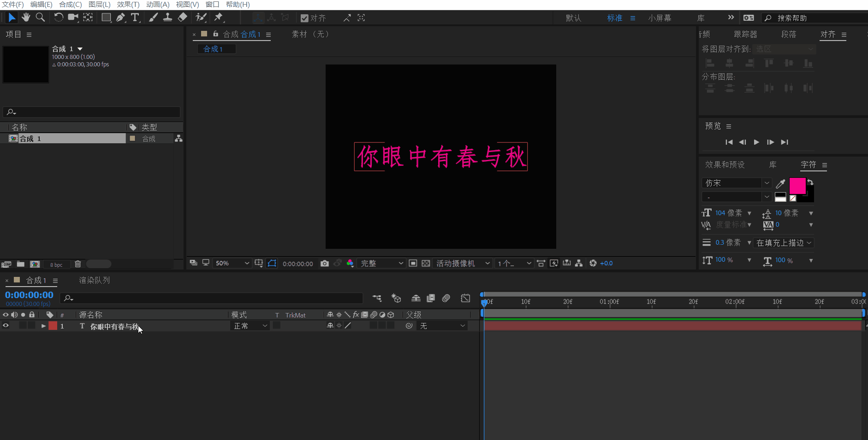The image size is (868, 440).
Task: Toggle region of interest icon
Action: 413,263
